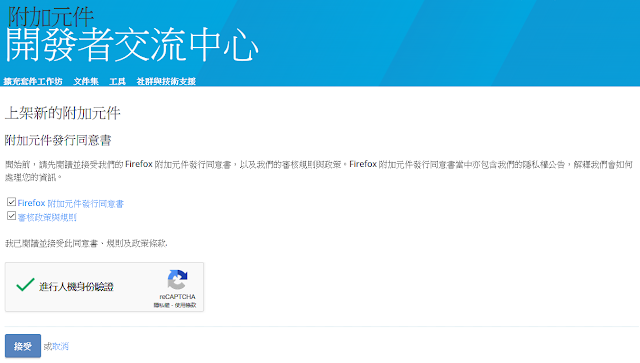Open the 擴充套件工作坊 menu item
This screenshot has width=640, height=363.
click(x=33, y=81)
